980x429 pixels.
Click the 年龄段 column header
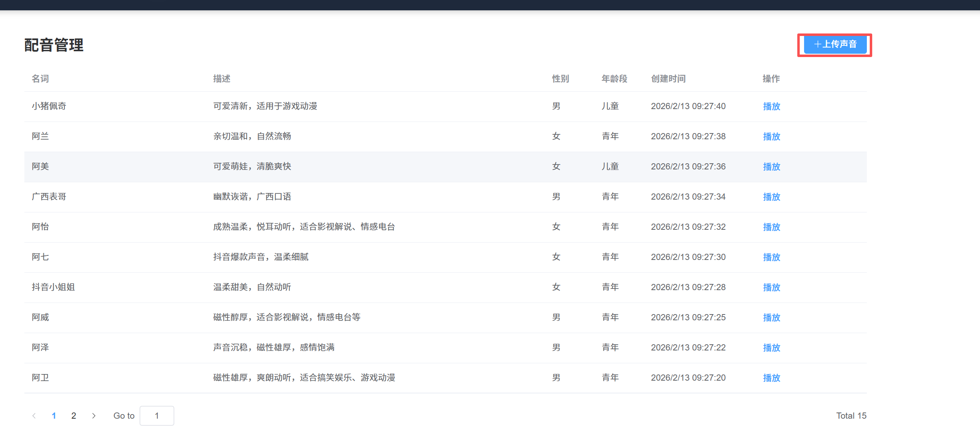coord(614,79)
